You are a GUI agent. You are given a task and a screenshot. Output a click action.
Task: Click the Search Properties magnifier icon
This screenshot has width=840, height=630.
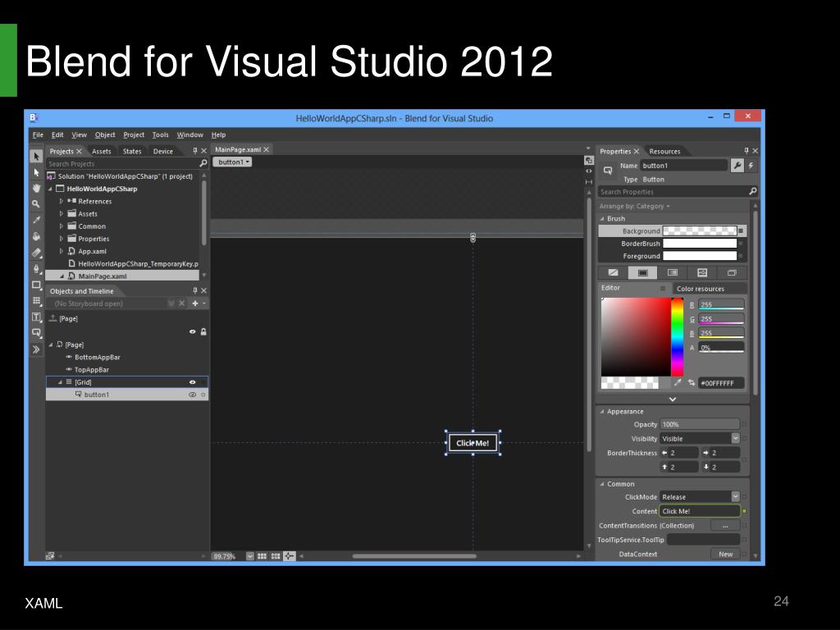pos(753,191)
